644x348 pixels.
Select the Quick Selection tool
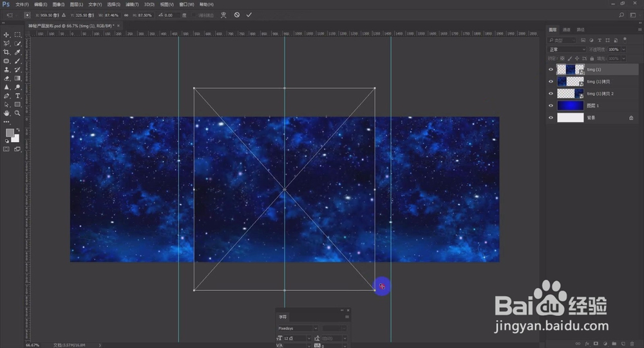[x=17, y=44]
